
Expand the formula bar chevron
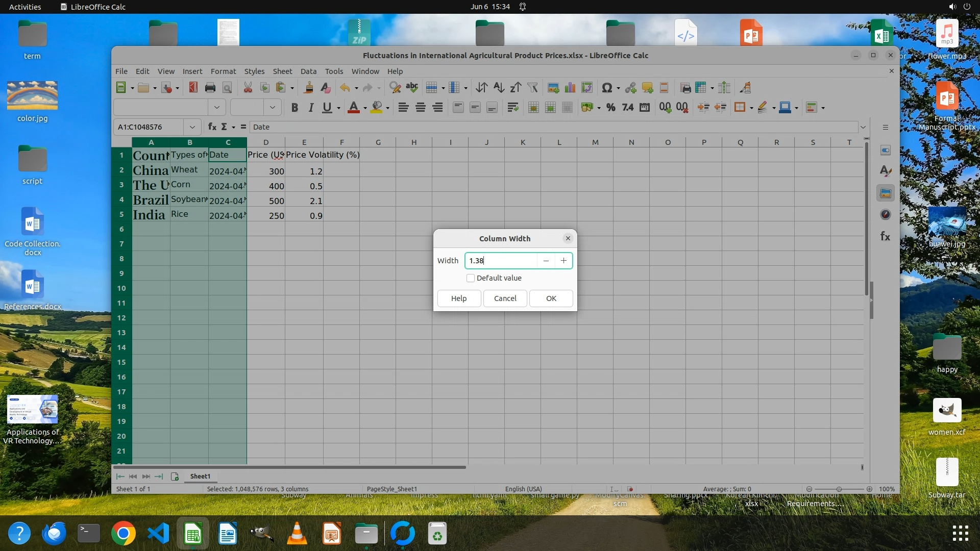pos(863,127)
